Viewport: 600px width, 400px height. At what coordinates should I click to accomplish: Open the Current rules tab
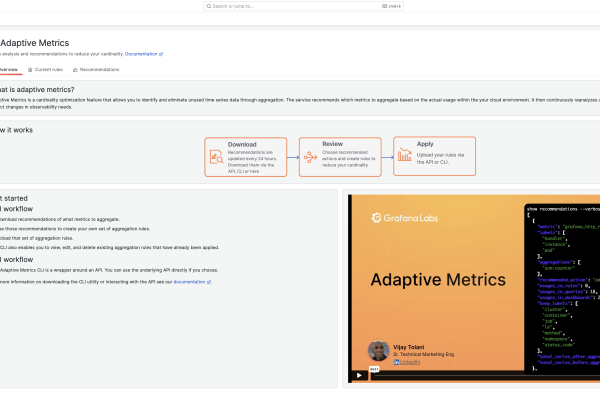(49, 70)
